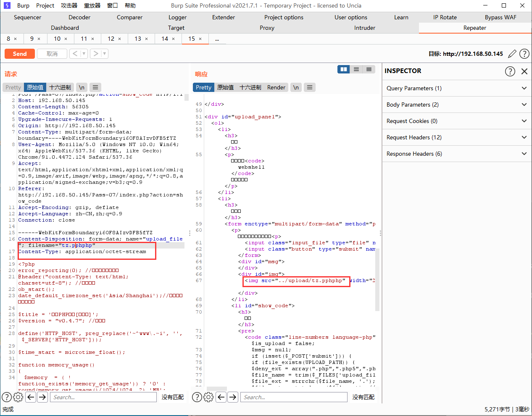Viewport: 532px width, 416px height.
Task: Go to previous request search match
Action: [x=31, y=397]
